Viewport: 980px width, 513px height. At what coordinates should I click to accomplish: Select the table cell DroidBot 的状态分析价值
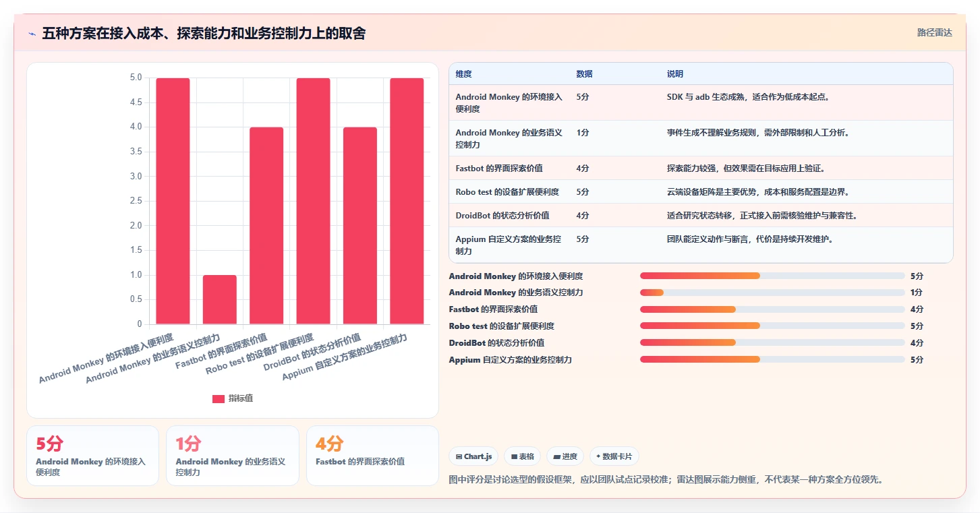tap(509, 215)
